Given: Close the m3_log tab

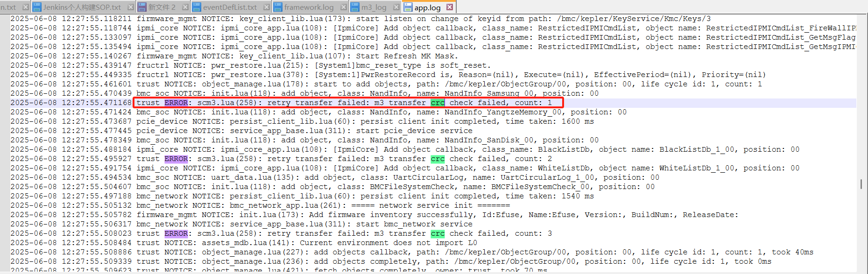Looking at the screenshot, I should click(396, 7).
